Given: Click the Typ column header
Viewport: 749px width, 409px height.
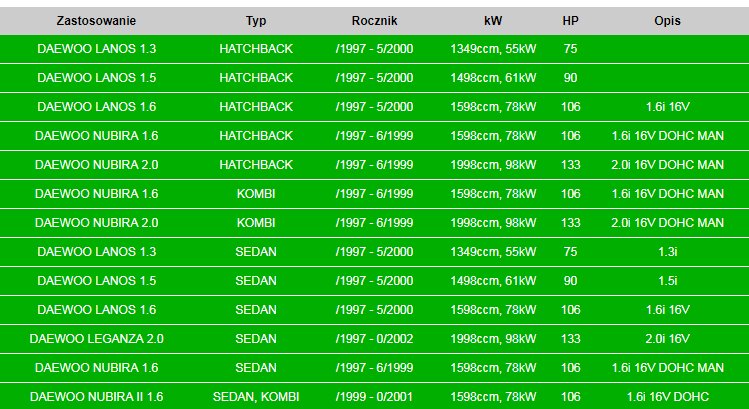Looking at the screenshot, I should point(256,20).
